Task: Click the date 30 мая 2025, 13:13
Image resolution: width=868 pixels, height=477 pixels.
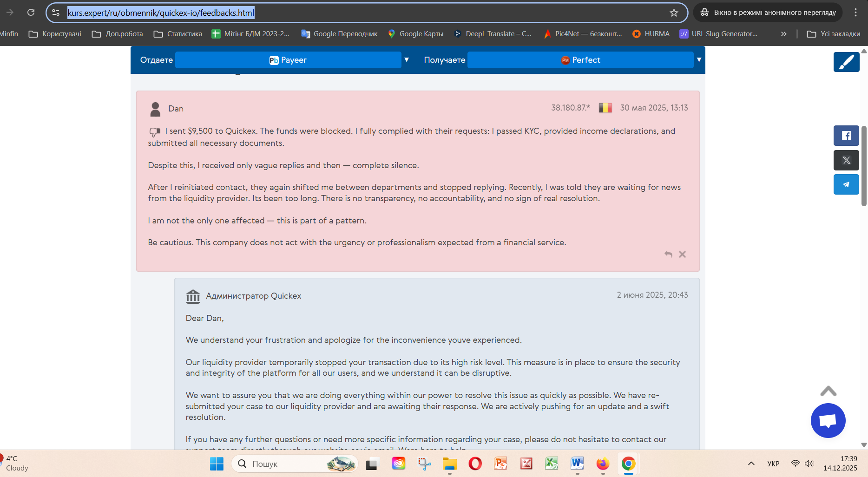Action: [x=654, y=108]
